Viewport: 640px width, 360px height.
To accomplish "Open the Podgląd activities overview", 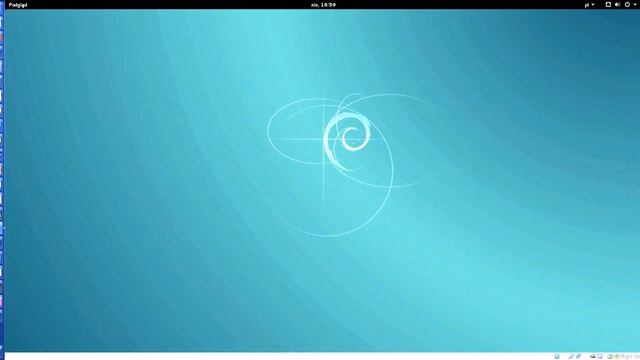I will [x=18, y=5].
